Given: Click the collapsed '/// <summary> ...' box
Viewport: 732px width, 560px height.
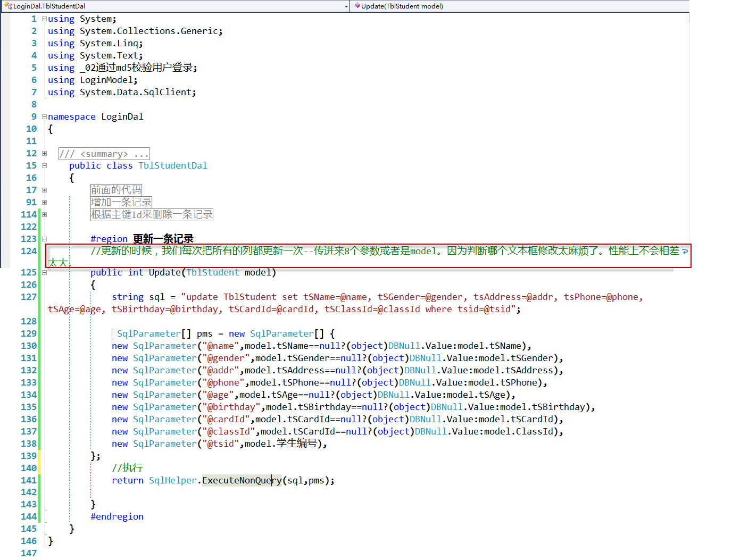Looking at the screenshot, I should pyautogui.click(x=104, y=154).
